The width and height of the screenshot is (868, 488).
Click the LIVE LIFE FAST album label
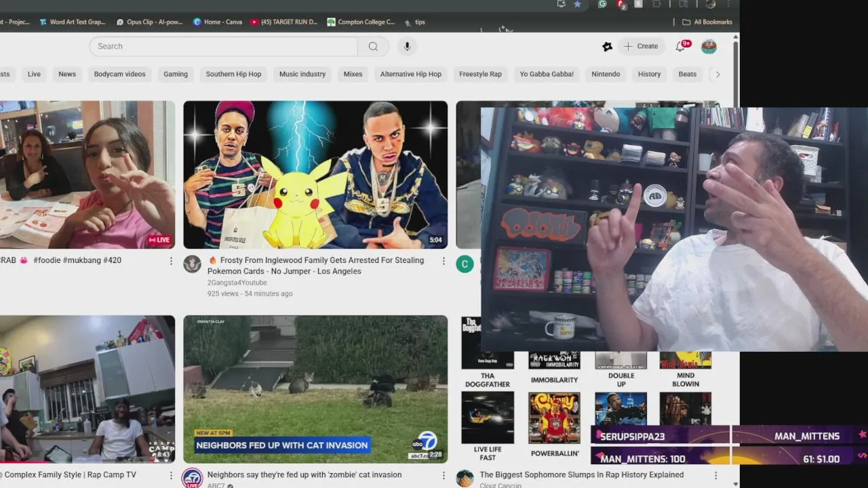click(x=488, y=453)
